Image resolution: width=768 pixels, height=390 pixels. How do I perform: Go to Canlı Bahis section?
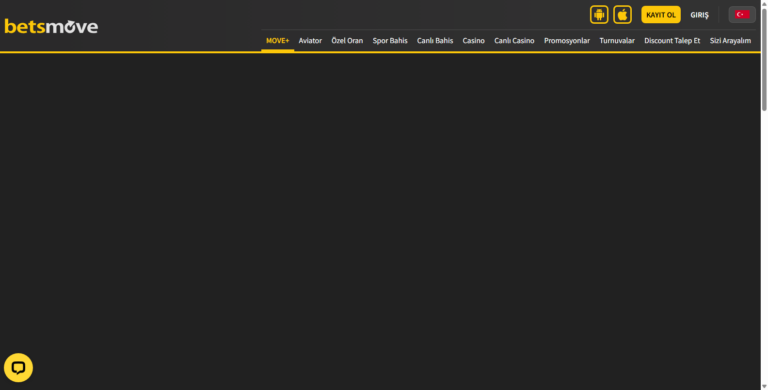pyautogui.click(x=435, y=41)
